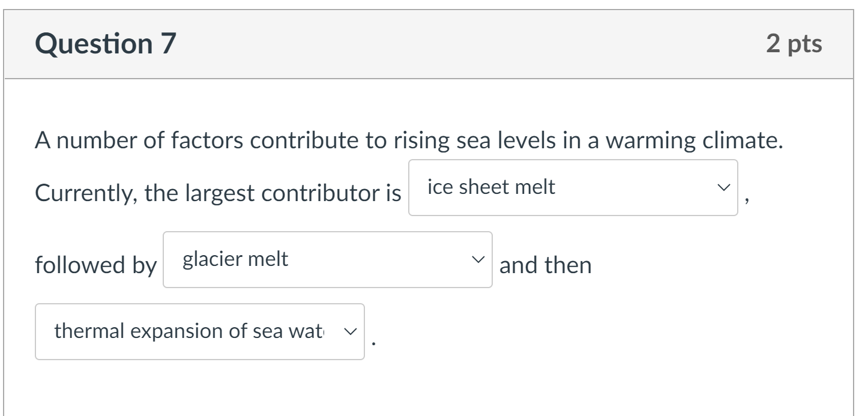Click the selected value text "thermal expansion of sea wat"

pyautogui.click(x=188, y=331)
